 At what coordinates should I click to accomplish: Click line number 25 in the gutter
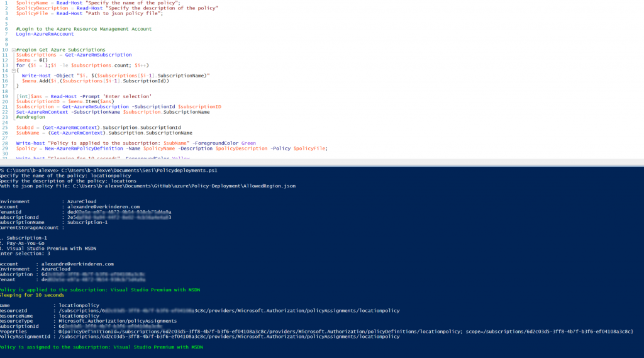click(x=6, y=128)
